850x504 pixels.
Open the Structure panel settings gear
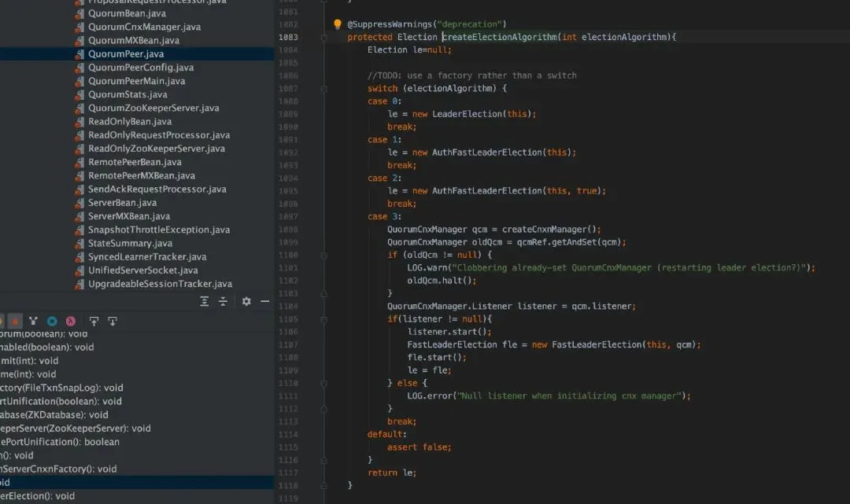(x=246, y=302)
